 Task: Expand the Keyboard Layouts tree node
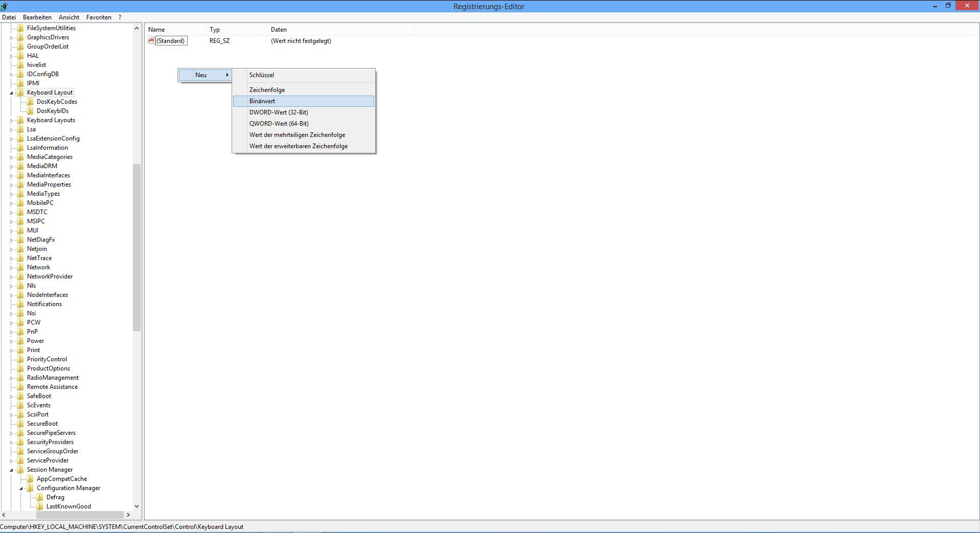[11, 121]
